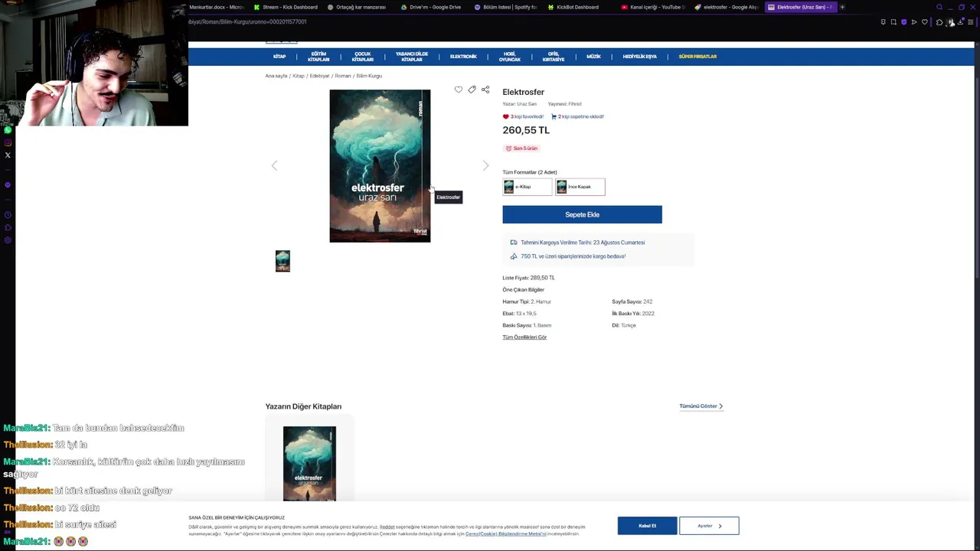Click the 'Liste Fiyatı: 289,50 TL' text

pos(528,278)
